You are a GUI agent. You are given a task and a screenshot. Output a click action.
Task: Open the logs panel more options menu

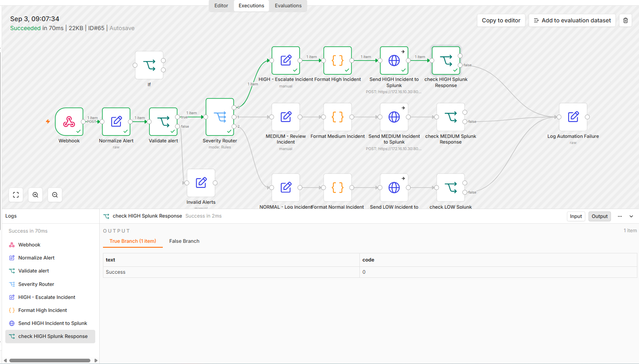point(620,216)
